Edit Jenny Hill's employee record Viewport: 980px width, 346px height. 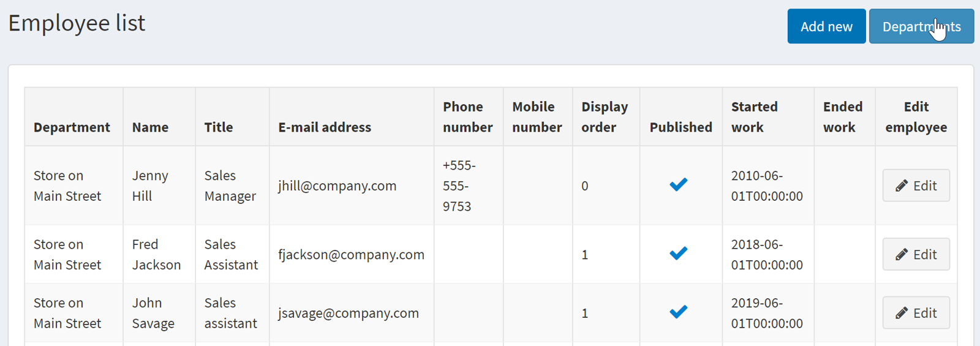coord(916,186)
